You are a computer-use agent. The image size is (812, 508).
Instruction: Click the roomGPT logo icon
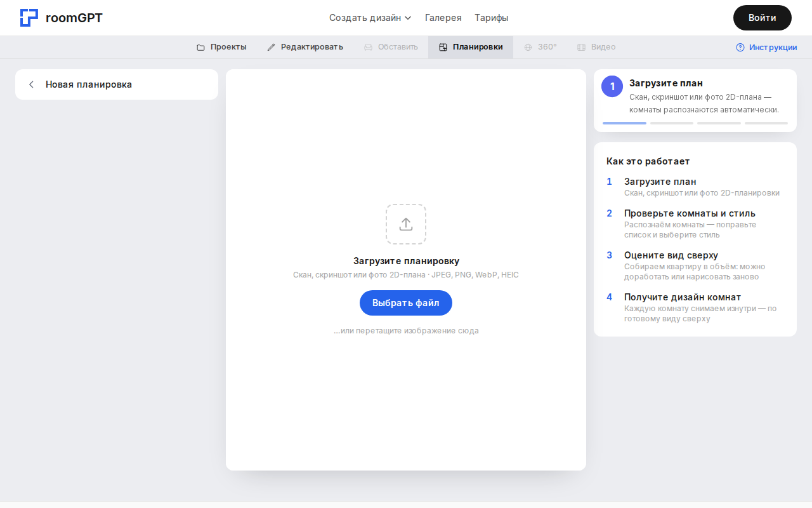click(x=29, y=18)
